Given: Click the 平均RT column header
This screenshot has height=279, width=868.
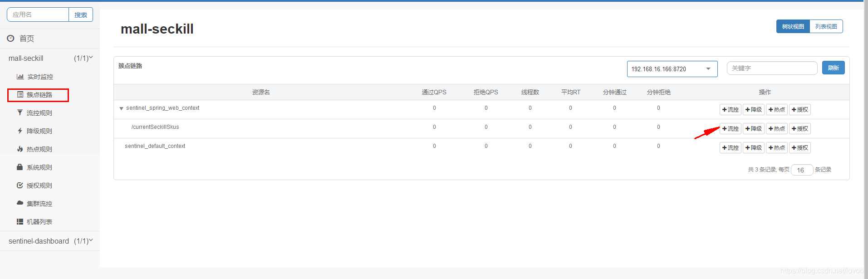Looking at the screenshot, I should [x=571, y=92].
